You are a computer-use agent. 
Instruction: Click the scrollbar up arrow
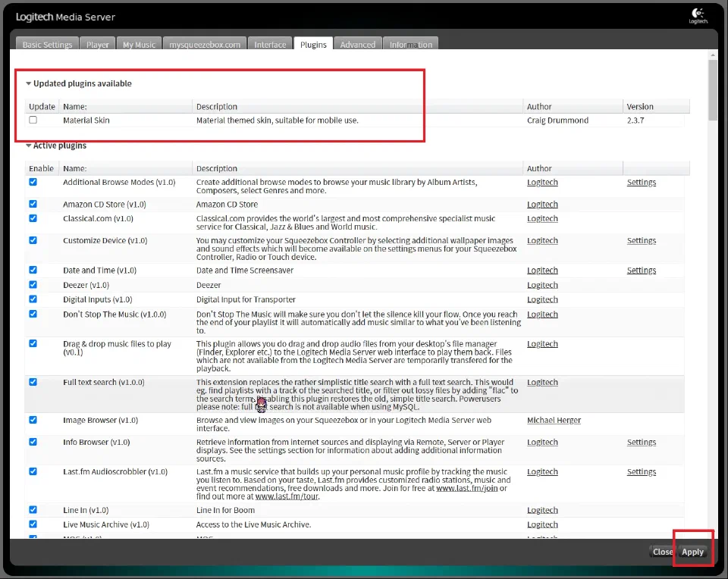[x=713, y=55]
